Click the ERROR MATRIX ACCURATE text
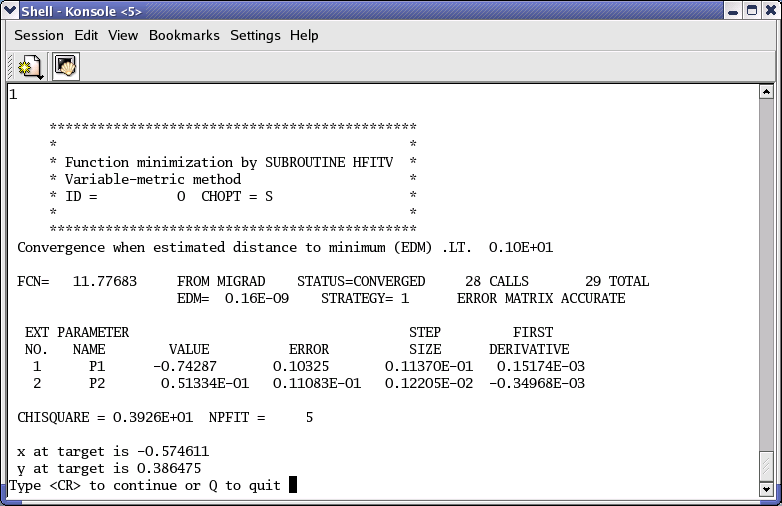Viewport: 782px width, 506px height. coord(541,299)
